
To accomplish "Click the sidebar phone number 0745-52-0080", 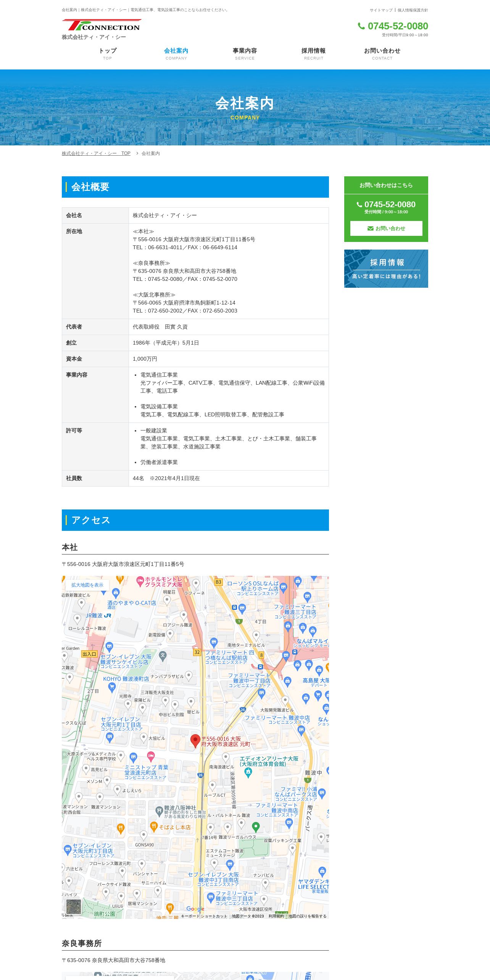I will [386, 205].
